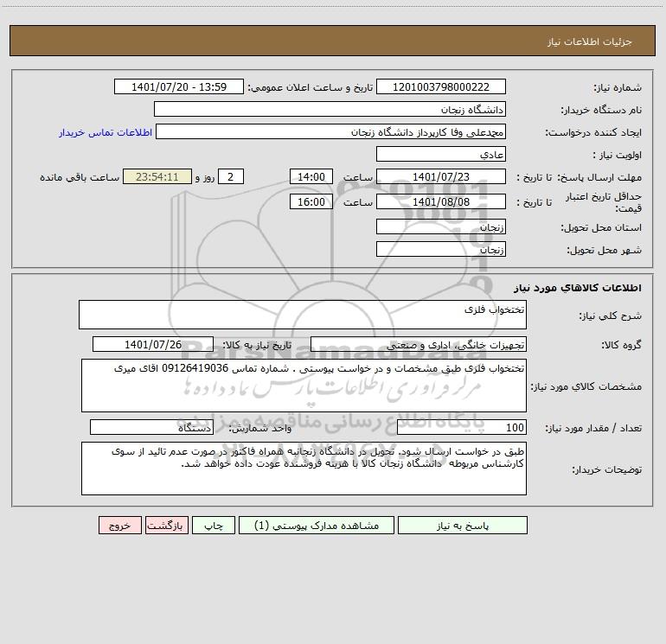666x644 pixels.
Task: Click the label نام دستگاه خریدار
Action: 601,110
